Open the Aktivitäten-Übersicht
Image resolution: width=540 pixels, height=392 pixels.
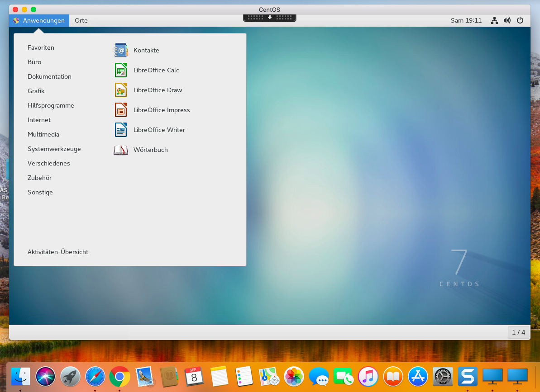pos(58,252)
